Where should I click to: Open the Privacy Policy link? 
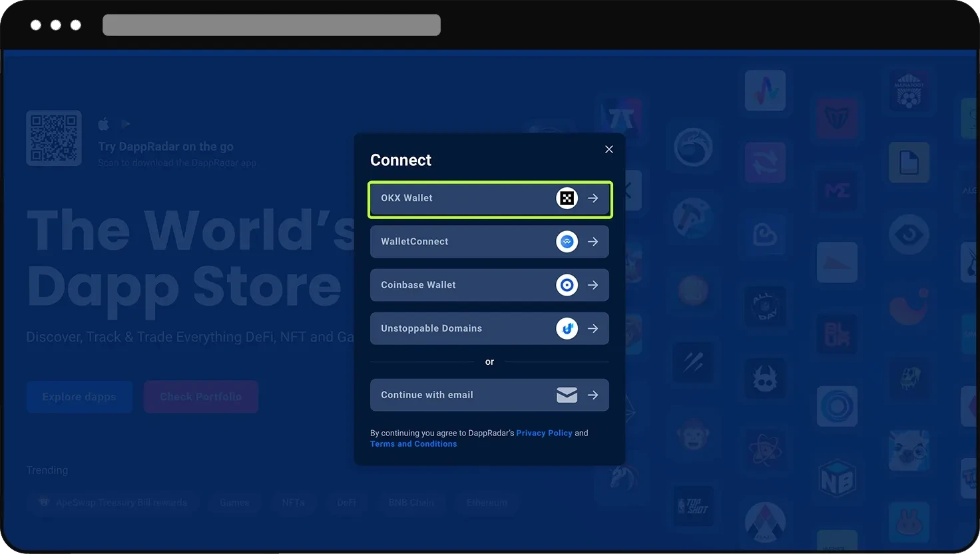[x=544, y=433]
